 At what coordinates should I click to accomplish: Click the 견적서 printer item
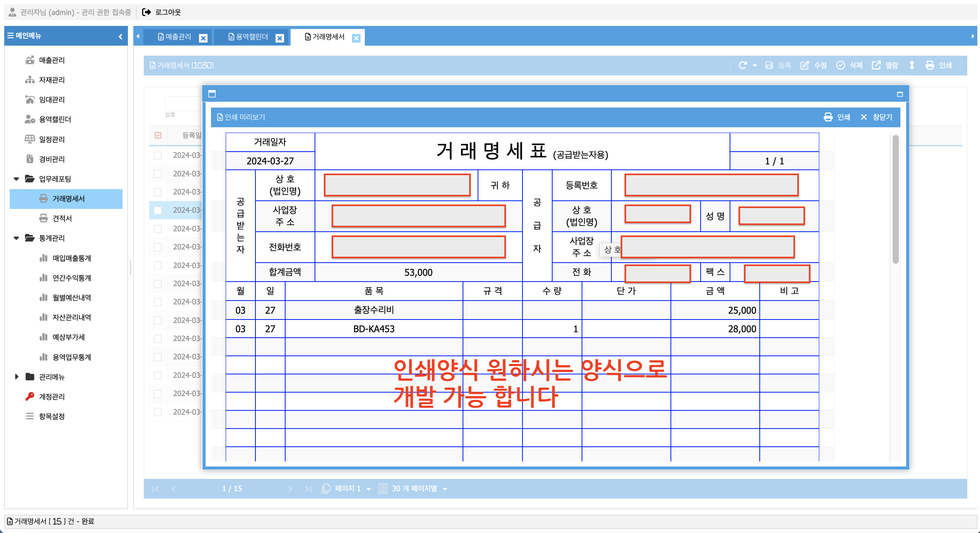pyautogui.click(x=62, y=218)
